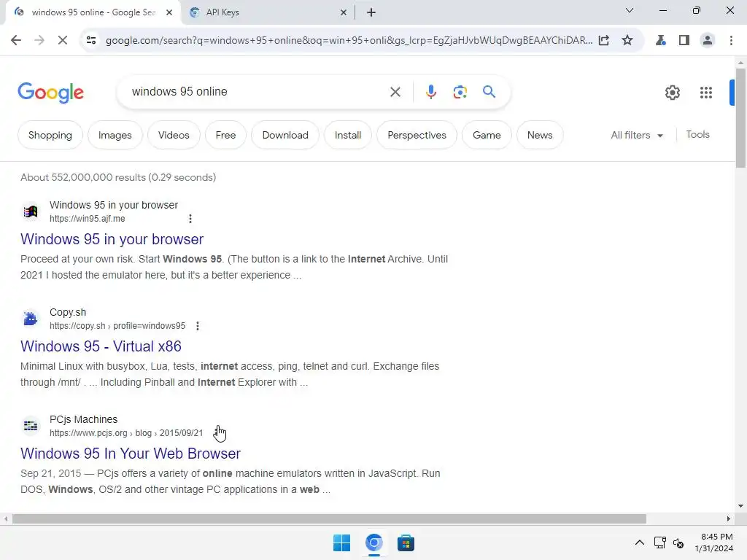Screen dimensions: 747x560
Task: Start voice search with microphone
Action: (430, 92)
